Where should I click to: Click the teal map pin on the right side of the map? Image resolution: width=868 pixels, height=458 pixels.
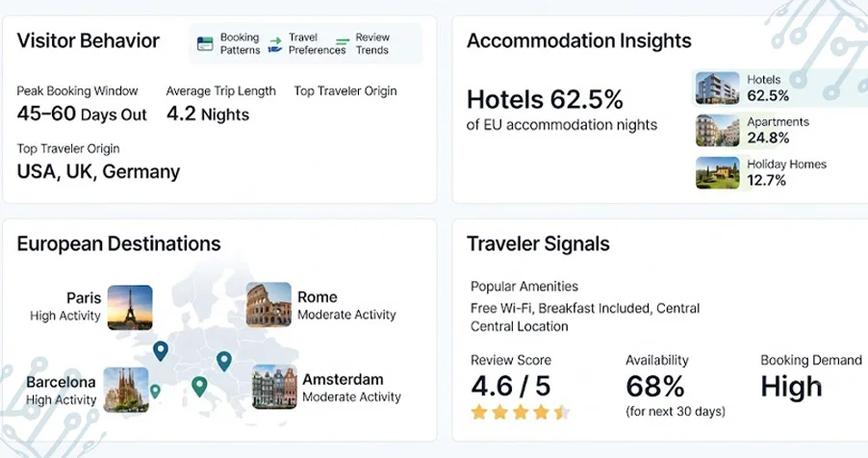click(223, 361)
